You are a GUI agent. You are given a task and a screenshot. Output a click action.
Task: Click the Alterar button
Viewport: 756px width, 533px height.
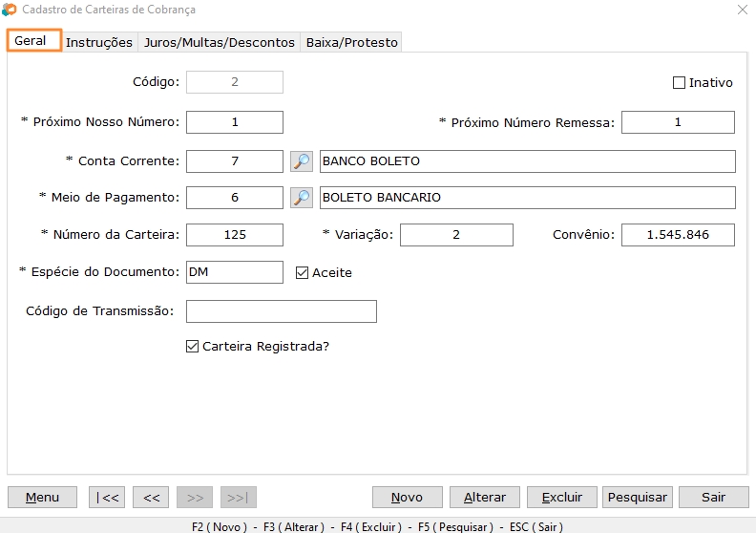[x=485, y=498]
